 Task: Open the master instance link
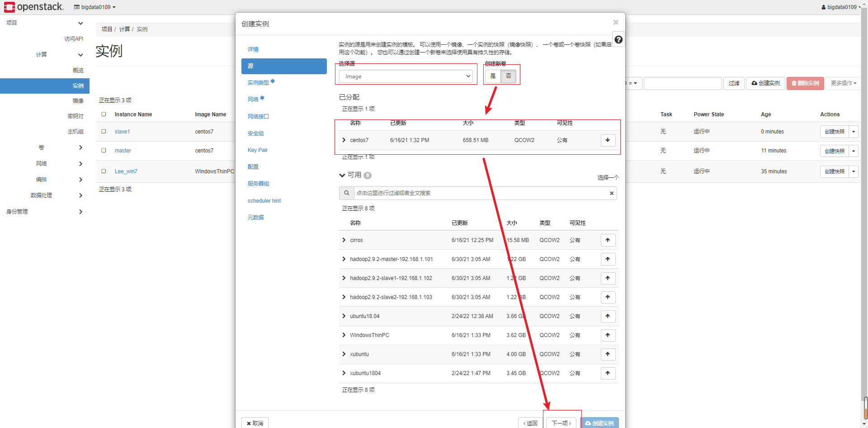coord(123,151)
